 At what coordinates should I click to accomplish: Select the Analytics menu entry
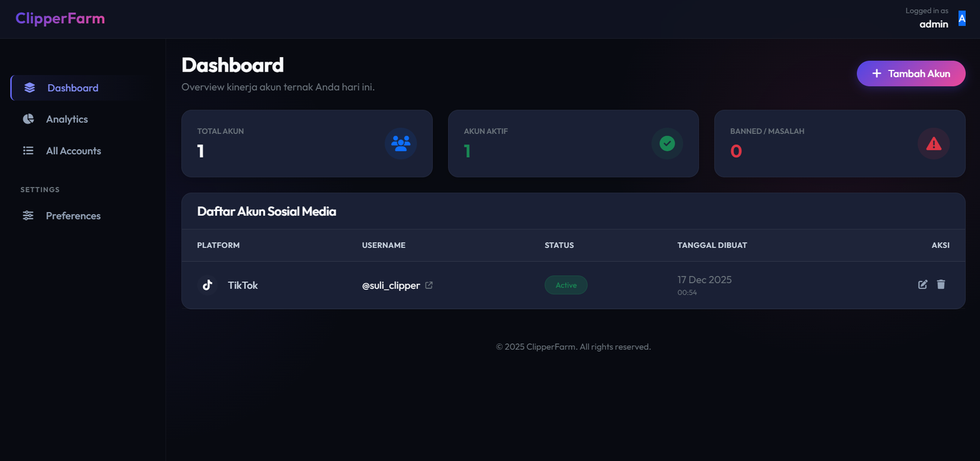click(x=67, y=119)
